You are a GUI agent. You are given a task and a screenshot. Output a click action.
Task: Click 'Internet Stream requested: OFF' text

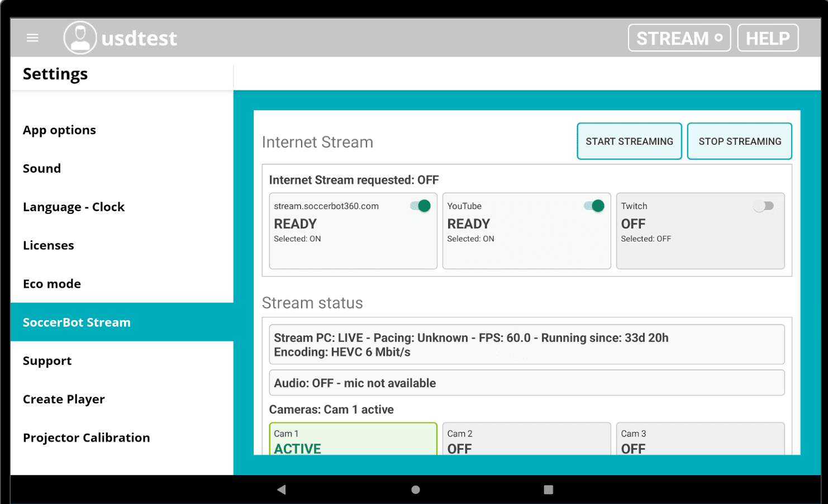pos(354,180)
